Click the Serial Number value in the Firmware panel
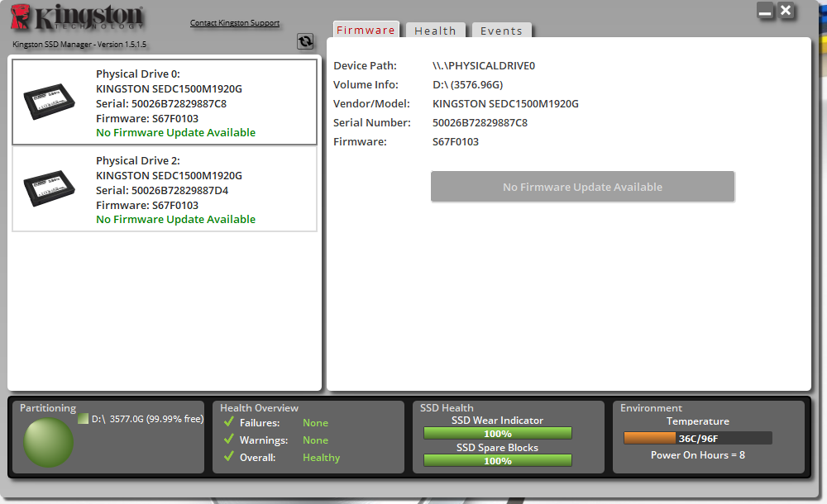The width and height of the screenshot is (827, 504). (480, 123)
